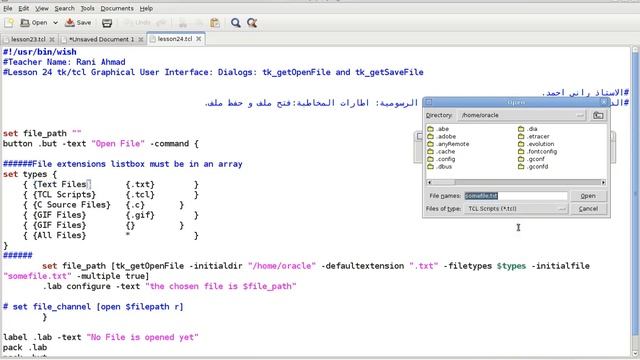Select the .etracer folder
Image resolution: width=640 pixels, height=360 pixels.
tap(533, 136)
